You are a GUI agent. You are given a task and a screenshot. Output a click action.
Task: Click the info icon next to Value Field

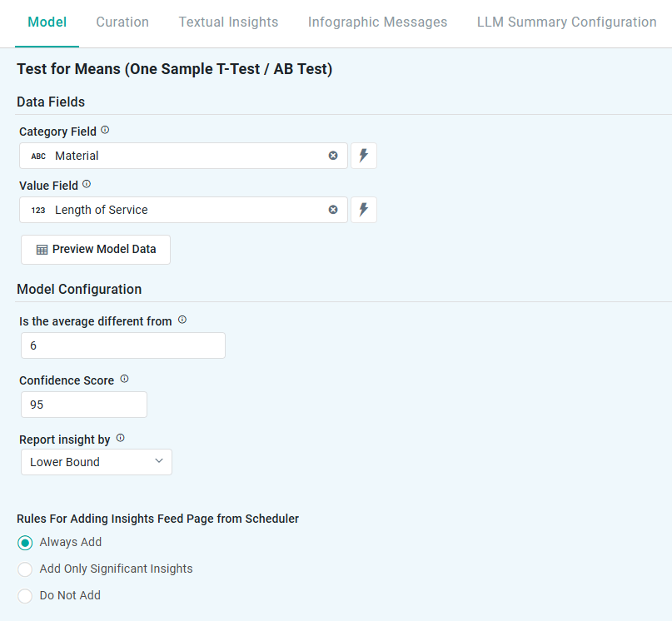coord(87,185)
